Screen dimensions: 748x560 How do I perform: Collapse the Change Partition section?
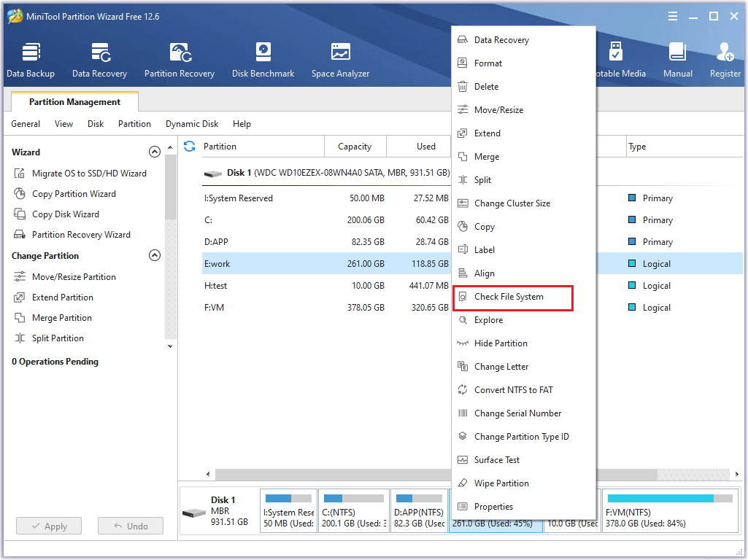click(x=154, y=256)
